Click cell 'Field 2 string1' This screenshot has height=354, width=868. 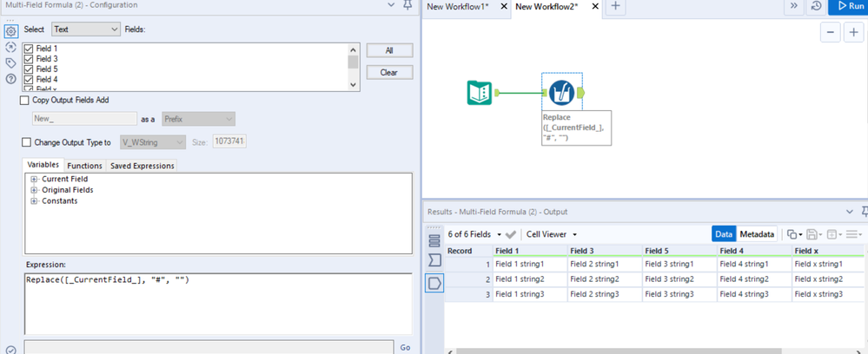tap(605, 265)
